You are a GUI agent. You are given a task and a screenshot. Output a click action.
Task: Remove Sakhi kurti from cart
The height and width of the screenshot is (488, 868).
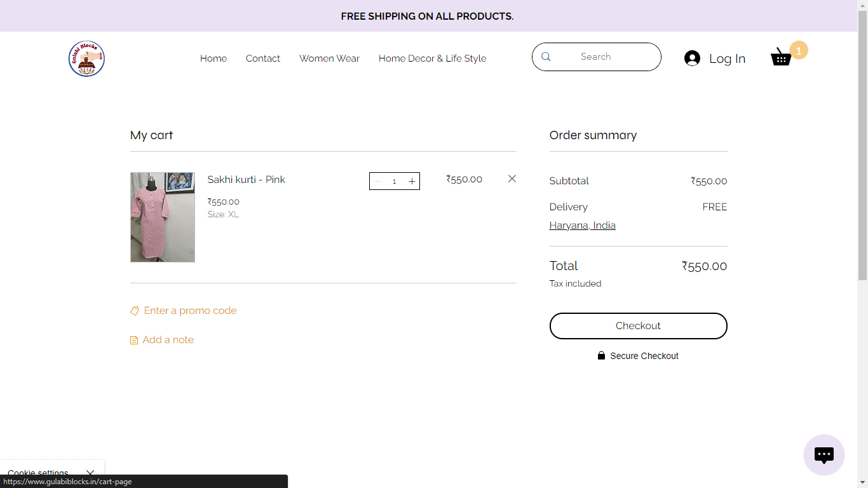point(512,179)
